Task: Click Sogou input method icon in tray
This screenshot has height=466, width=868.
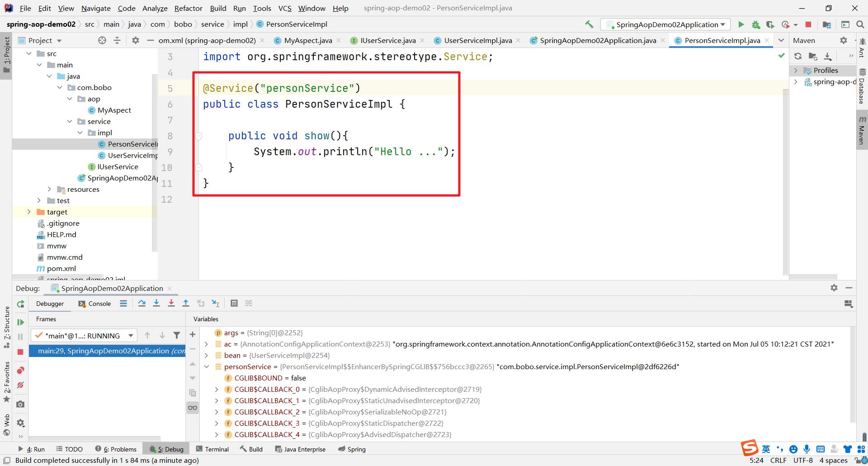Action: coord(749,448)
